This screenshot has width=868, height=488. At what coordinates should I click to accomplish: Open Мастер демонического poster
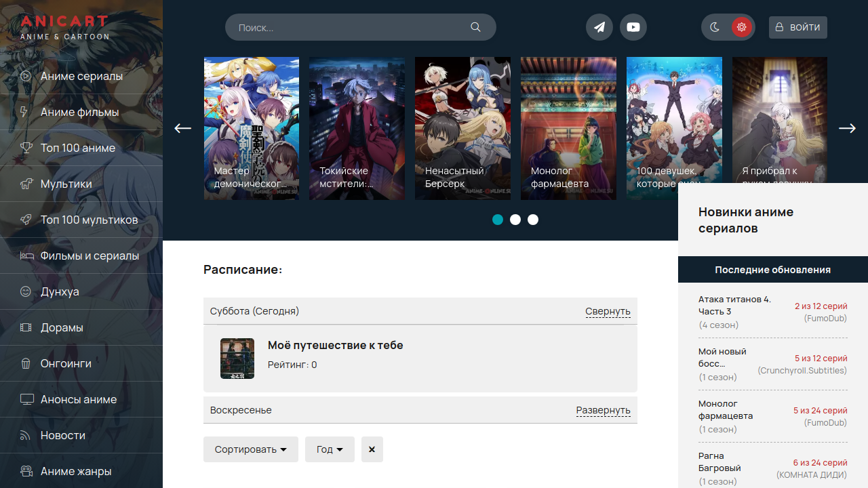[252, 128]
